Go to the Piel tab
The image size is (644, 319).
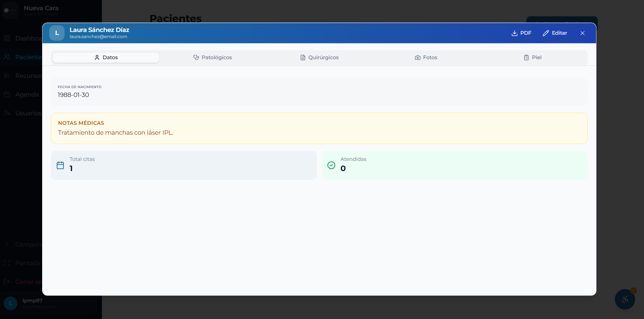coord(533,57)
